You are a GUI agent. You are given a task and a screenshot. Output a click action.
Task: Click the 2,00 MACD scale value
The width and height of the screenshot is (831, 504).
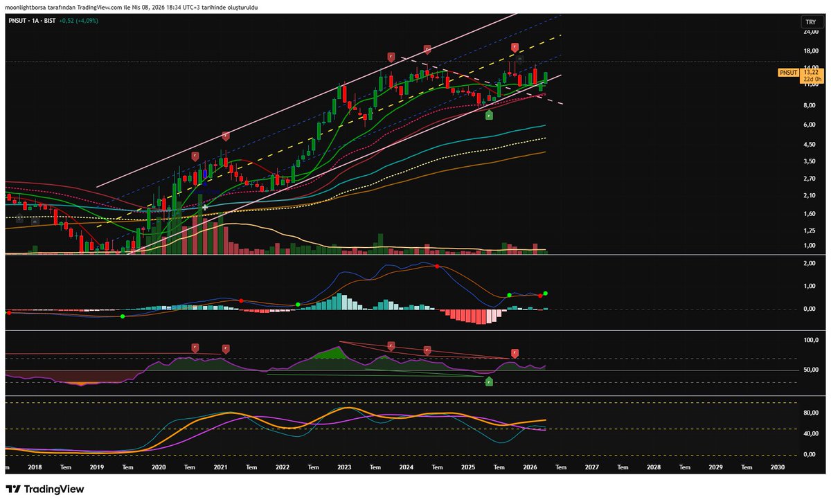click(809, 264)
